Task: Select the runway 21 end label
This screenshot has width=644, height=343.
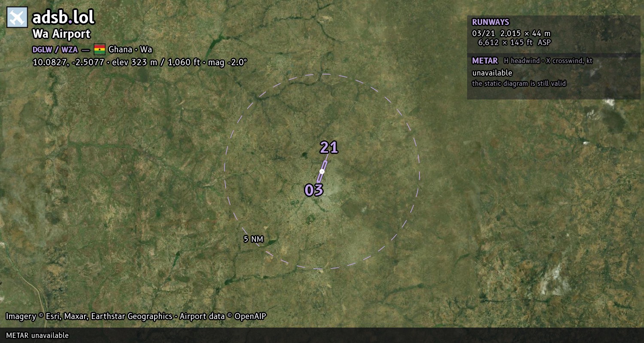Action: [x=329, y=147]
